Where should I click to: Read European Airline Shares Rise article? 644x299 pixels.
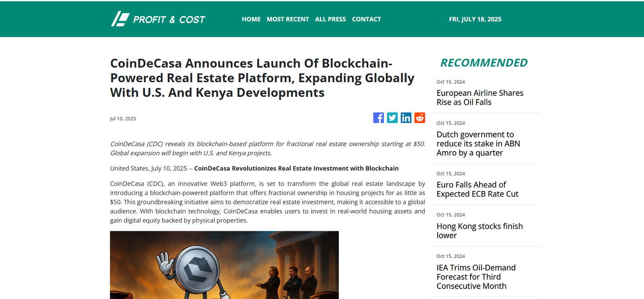coord(479,98)
